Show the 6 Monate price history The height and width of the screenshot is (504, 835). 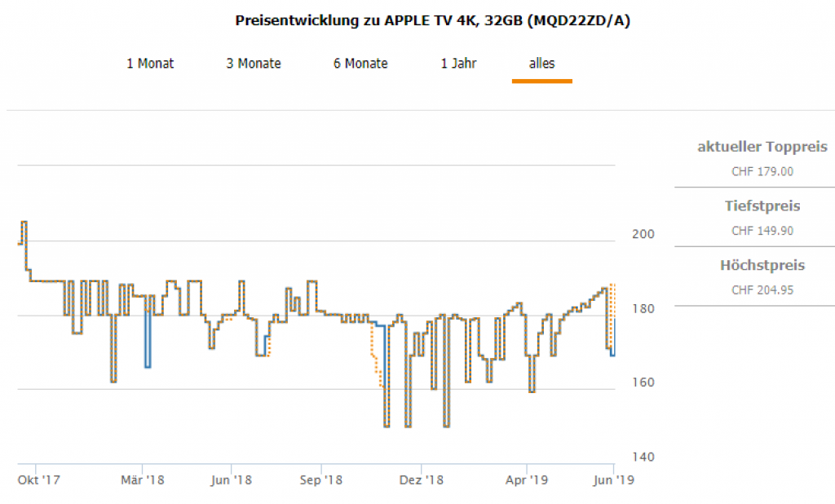[360, 64]
